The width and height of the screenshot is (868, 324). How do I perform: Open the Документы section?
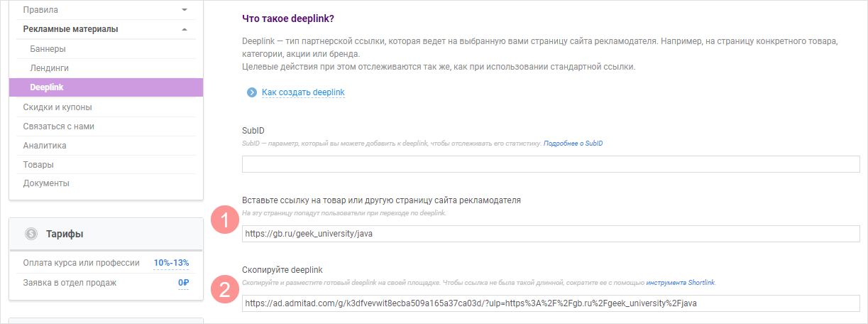tap(46, 183)
